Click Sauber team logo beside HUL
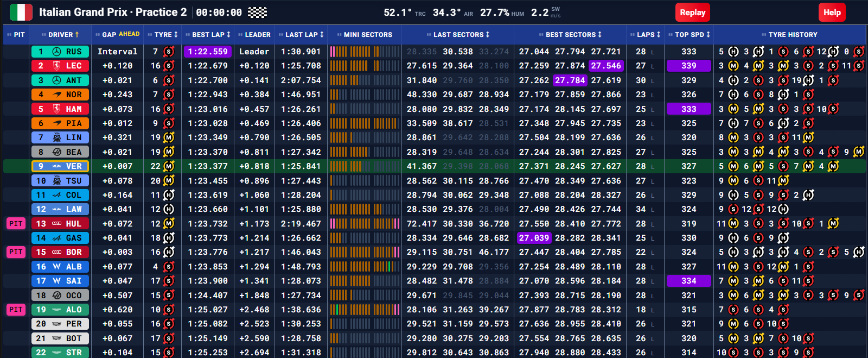 tap(56, 224)
